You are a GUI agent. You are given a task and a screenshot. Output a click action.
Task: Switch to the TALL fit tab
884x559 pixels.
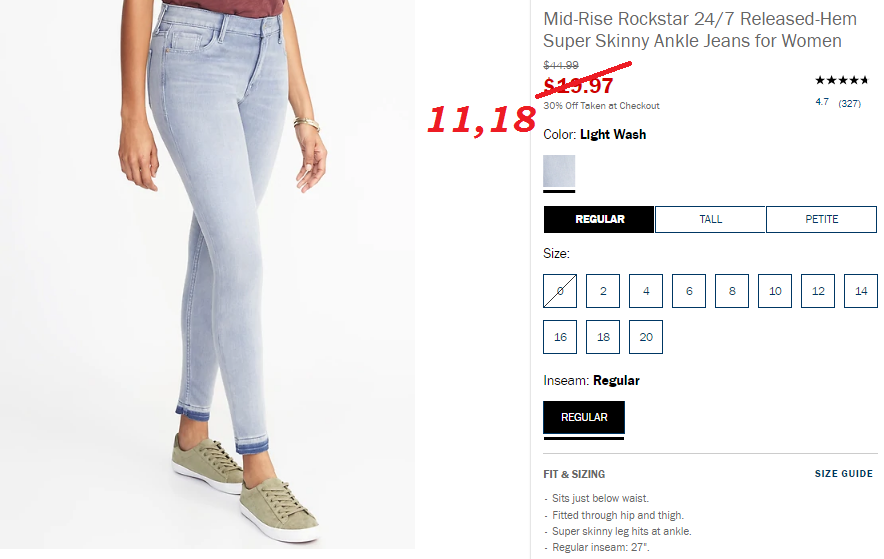click(710, 219)
